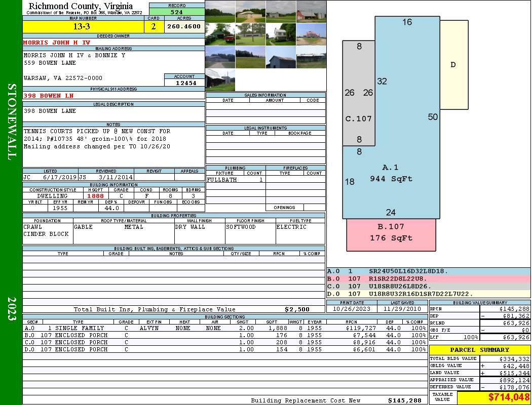532x405 pixels.
Task: Click LAND VALUE $515,344
Action: pyautogui.click(x=514, y=373)
